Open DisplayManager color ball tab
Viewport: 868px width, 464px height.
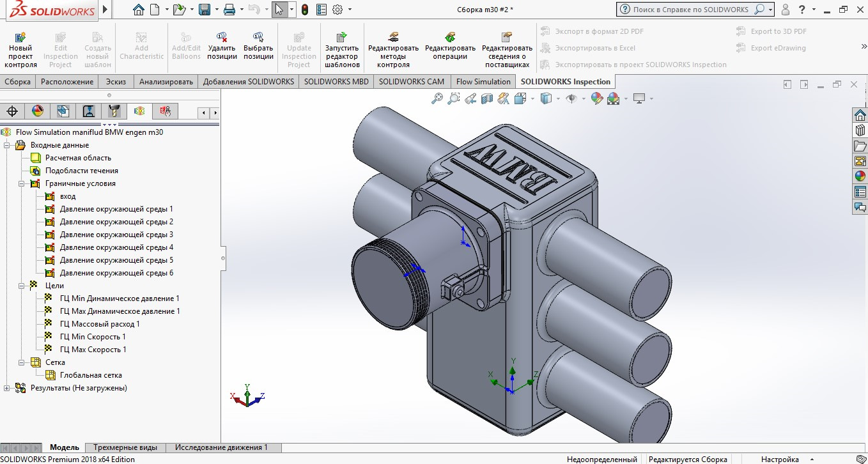38,111
